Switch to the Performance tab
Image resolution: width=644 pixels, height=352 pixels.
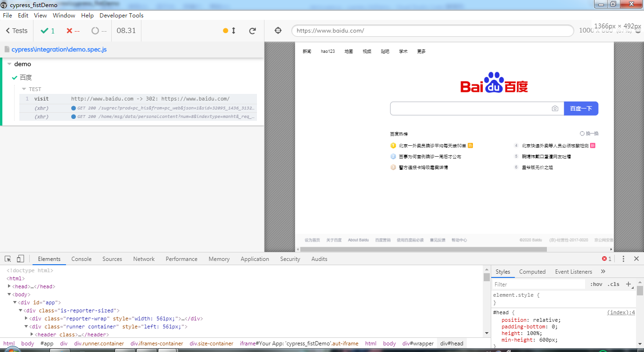pyautogui.click(x=182, y=259)
